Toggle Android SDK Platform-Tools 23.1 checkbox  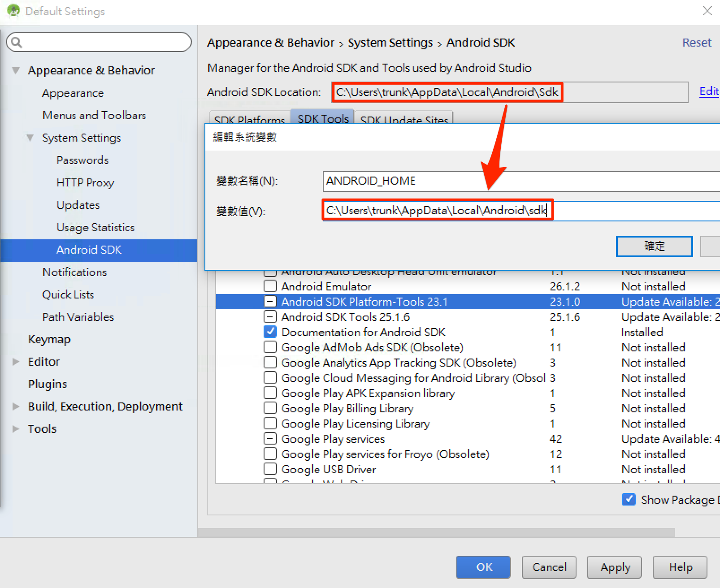point(270,301)
